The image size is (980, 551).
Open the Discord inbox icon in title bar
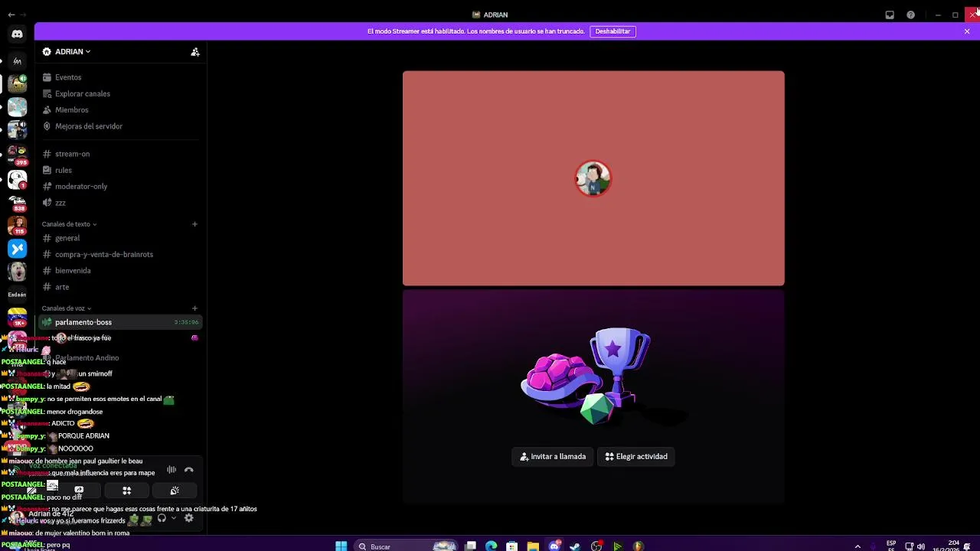[x=890, y=15]
